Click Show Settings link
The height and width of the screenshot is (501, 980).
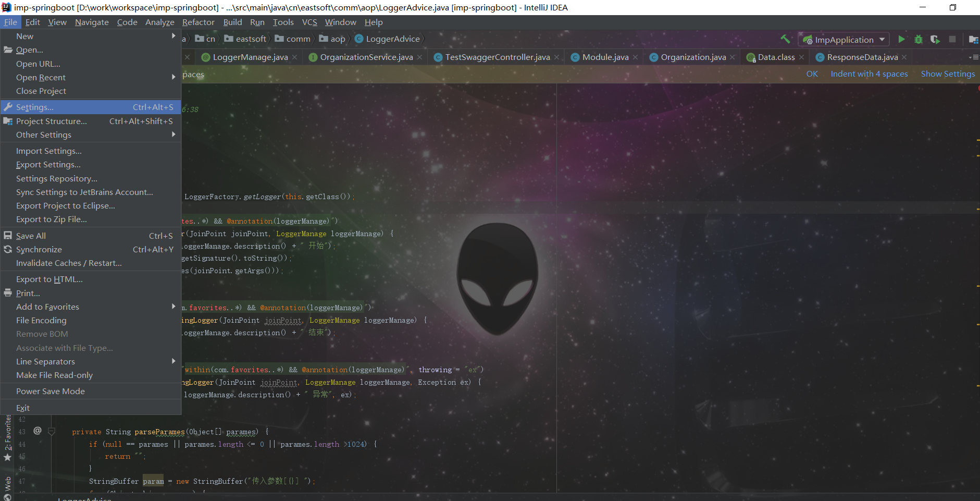click(x=948, y=74)
